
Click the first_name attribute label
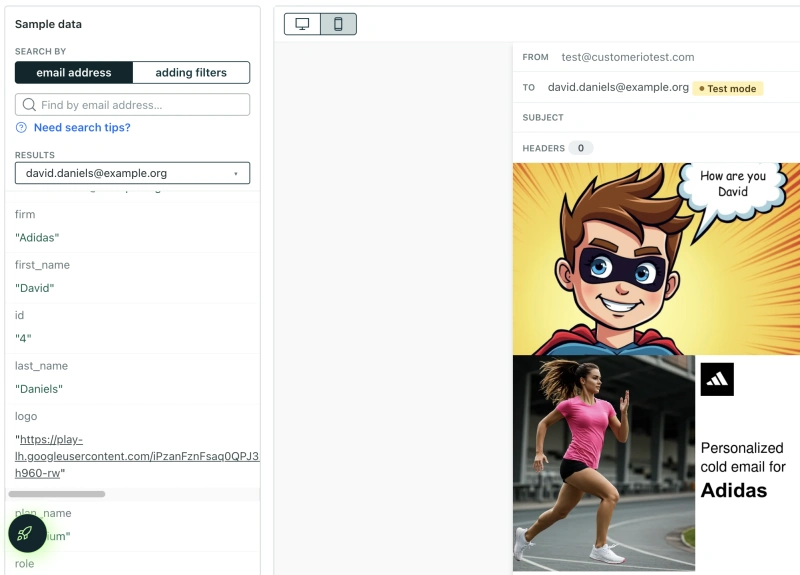click(42, 265)
